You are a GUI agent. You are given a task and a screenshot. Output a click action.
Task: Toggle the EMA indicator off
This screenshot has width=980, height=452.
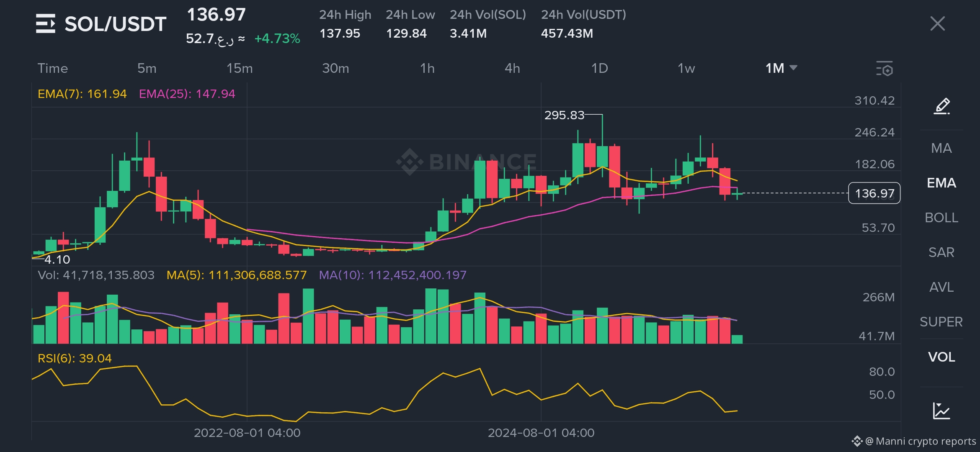click(x=941, y=183)
